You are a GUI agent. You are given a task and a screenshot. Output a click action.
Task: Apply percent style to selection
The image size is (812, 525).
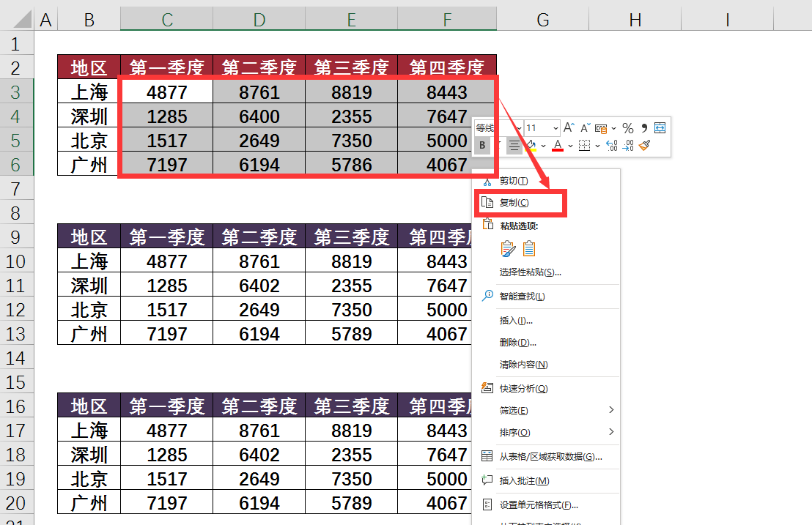pyautogui.click(x=628, y=127)
